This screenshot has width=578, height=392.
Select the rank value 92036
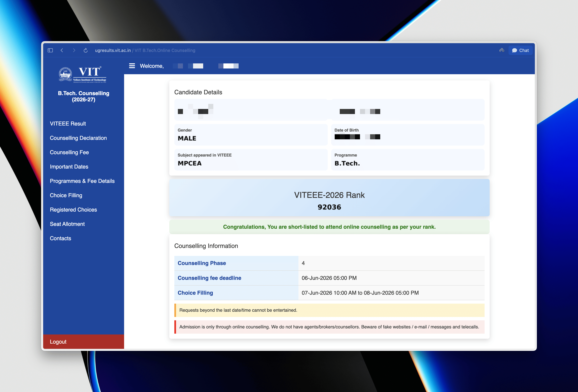tap(329, 207)
